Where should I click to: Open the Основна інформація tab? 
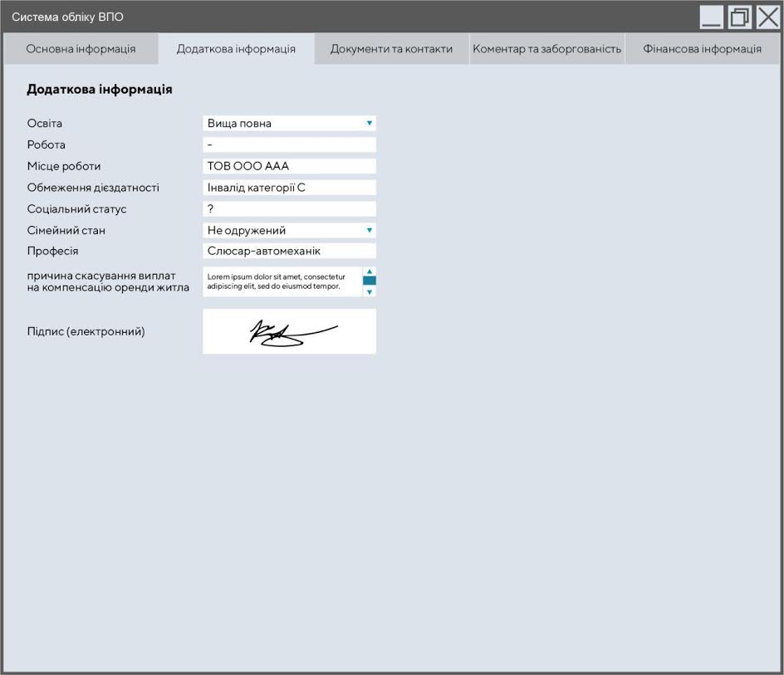coord(81,49)
